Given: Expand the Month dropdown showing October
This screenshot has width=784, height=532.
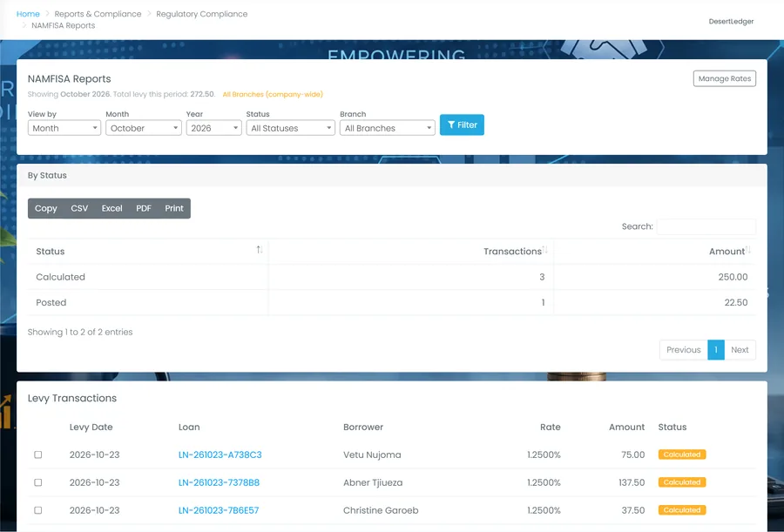Looking at the screenshot, I should click(144, 128).
